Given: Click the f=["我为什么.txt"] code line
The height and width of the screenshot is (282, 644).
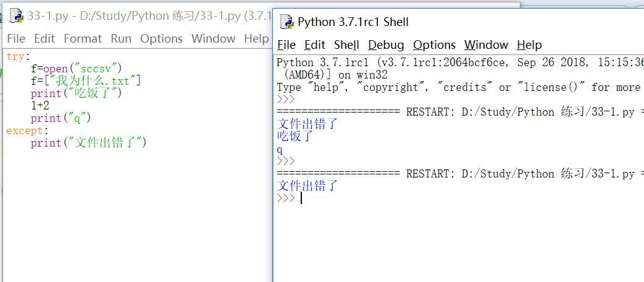Looking at the screenshot, I should [86, 82].
